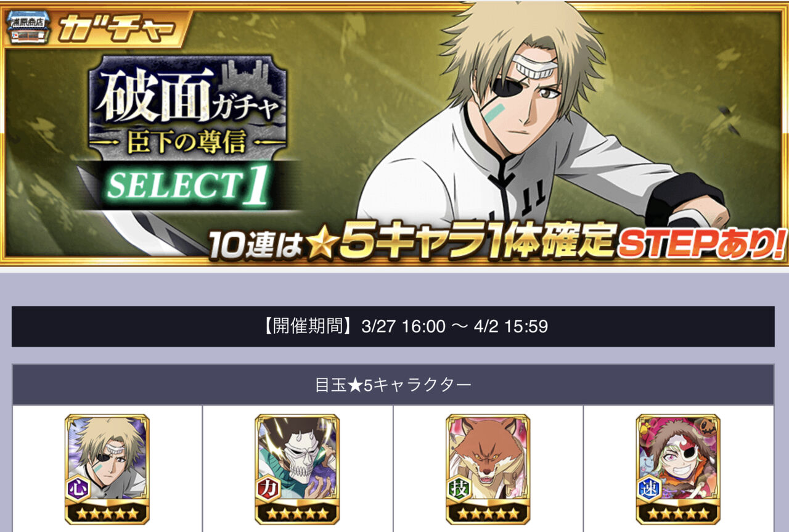Screen dimensions: 789x532
Task: Open the 10連は★5キャラ1体確定 text
Action: 411,244
